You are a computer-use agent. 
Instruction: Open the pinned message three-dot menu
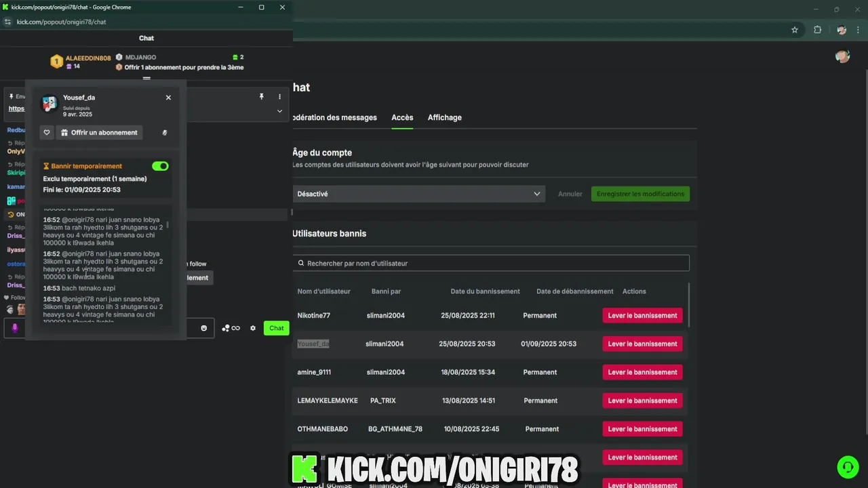pyautogui.click(x=279, y=97)
